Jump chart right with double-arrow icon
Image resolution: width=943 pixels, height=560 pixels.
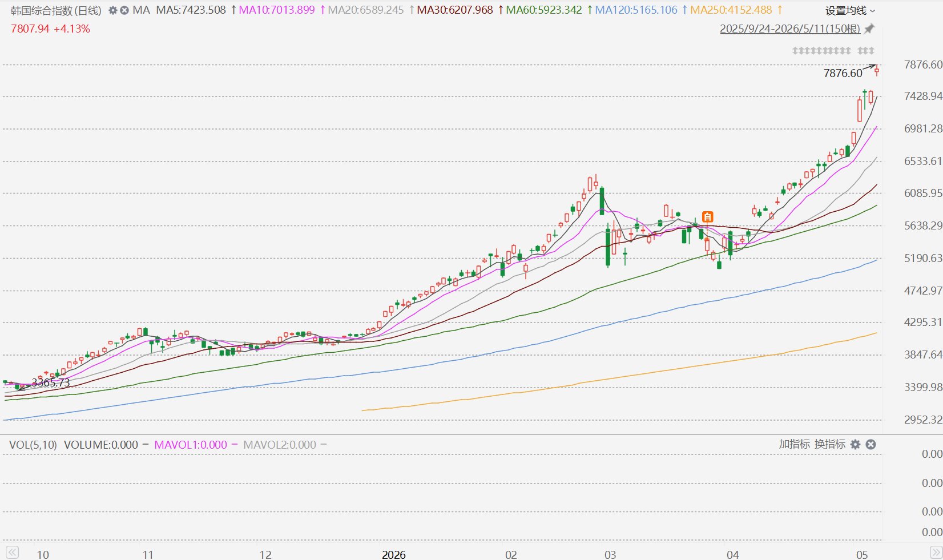[x=936, y=553]
